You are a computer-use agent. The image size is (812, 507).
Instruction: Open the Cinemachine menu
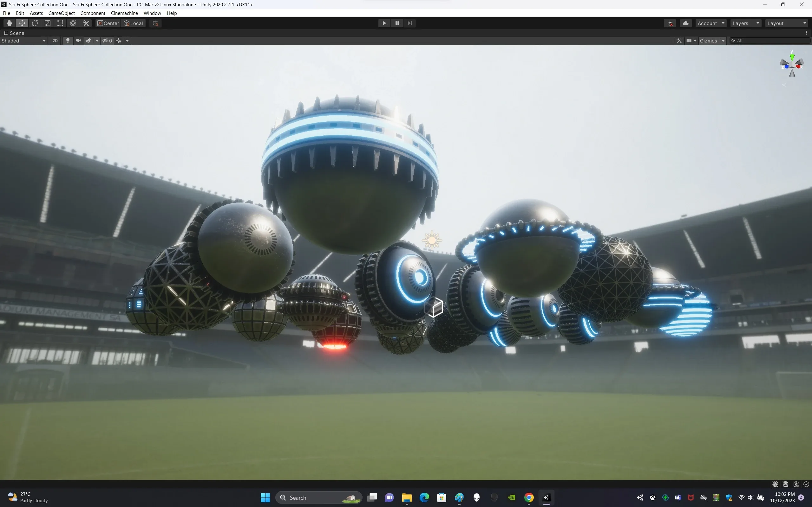pos(124,13)
